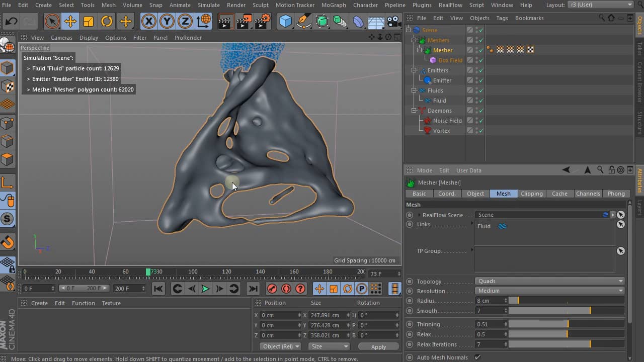Select the Polygons mode icon
This screenshot has width=644, height=362.
[8, 160]
